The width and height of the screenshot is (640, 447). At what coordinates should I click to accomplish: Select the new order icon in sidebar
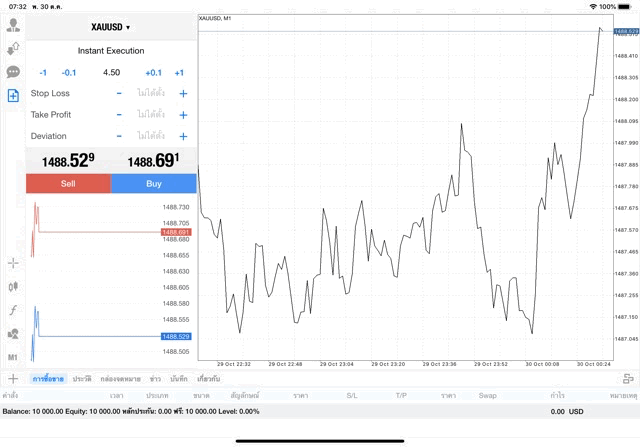tap(13, 96)
